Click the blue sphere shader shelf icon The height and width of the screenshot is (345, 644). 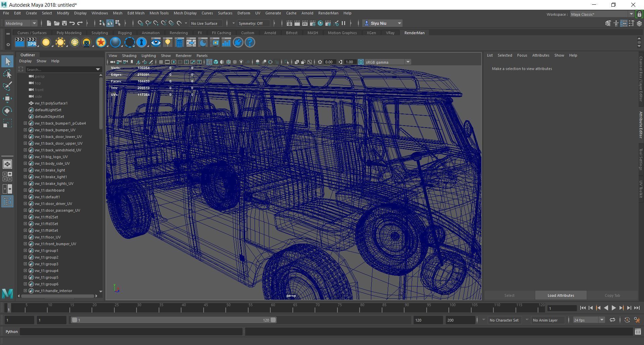click(115, 43)
